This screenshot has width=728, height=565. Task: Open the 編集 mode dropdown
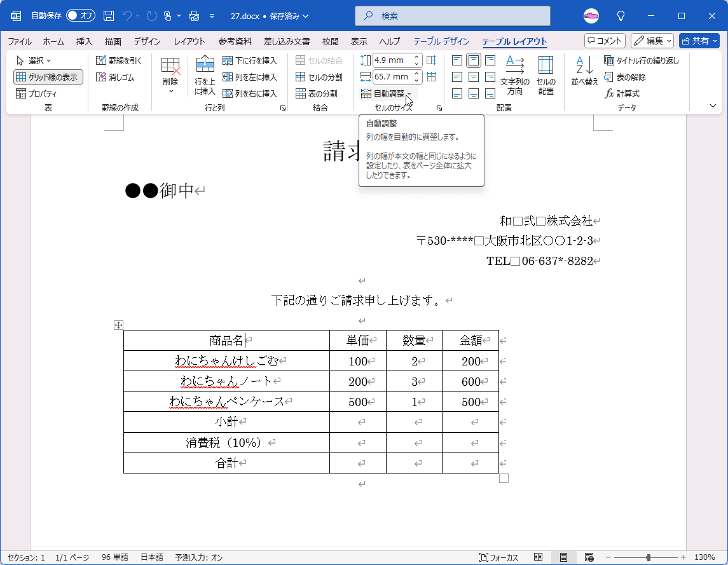(652, 41)
